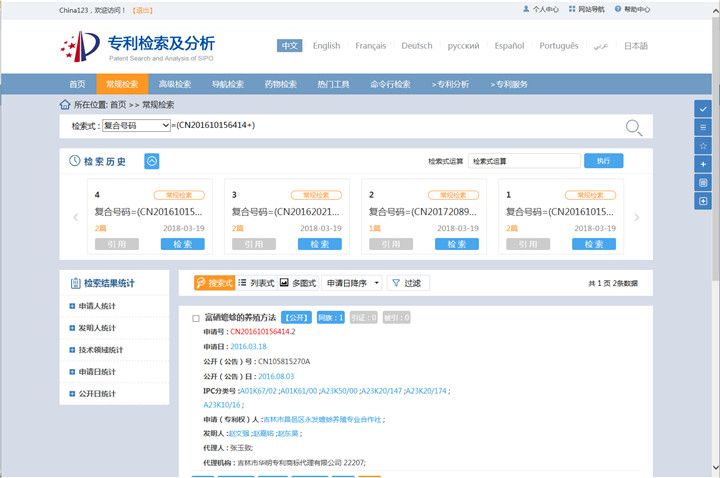Click the clock icon beside 检索历史
The image size is (720, 478).
[x=74, y=161]
